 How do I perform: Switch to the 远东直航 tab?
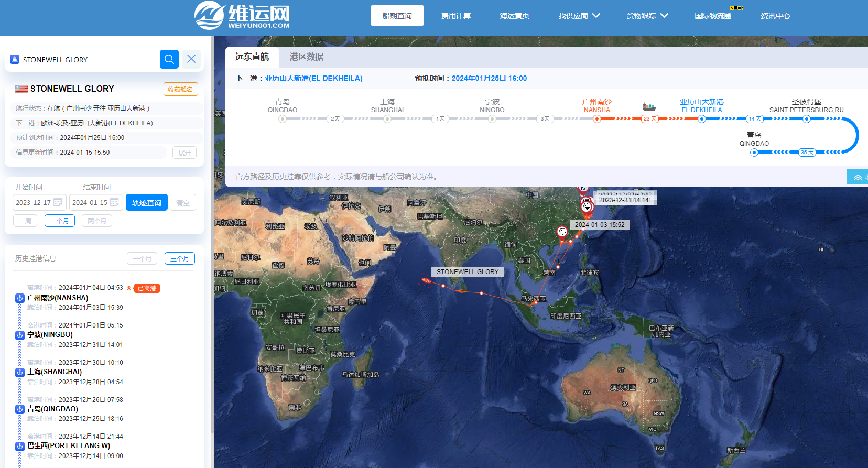[252, 57]
